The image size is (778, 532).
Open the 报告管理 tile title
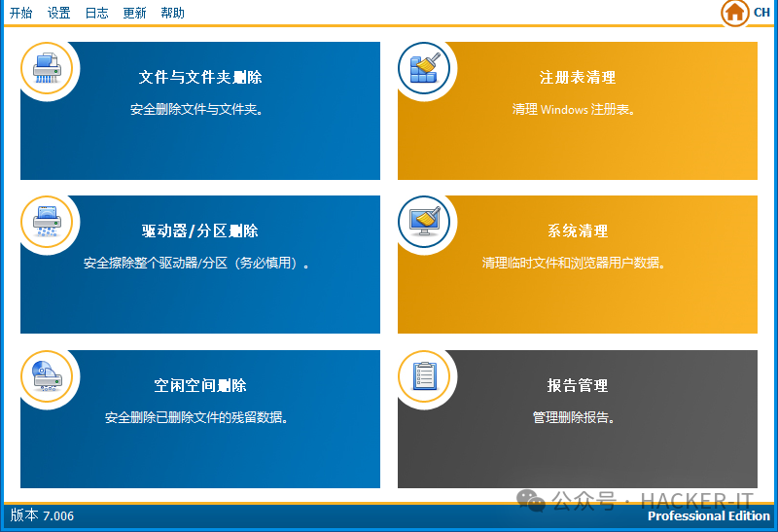coord(578,385)
